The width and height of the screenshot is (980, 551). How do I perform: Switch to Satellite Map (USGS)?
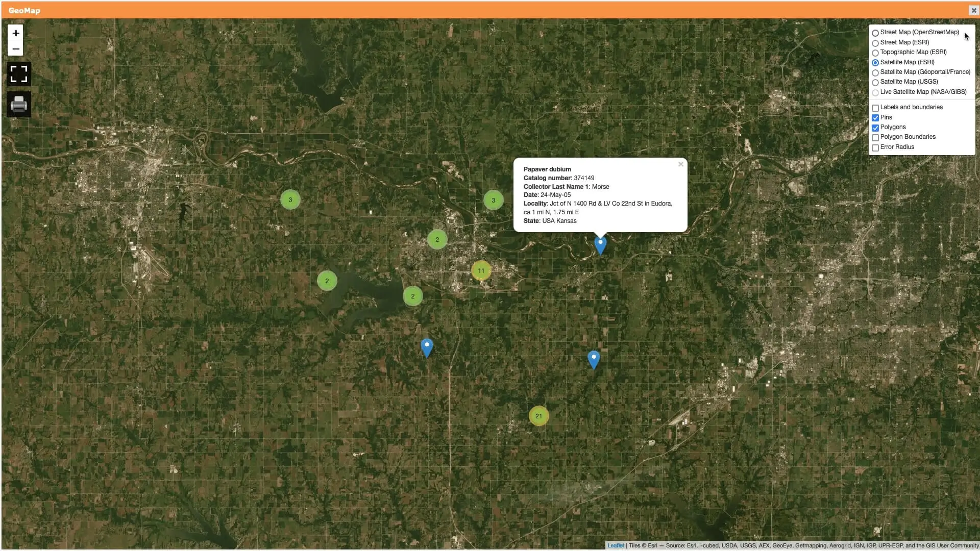point(875,82)
